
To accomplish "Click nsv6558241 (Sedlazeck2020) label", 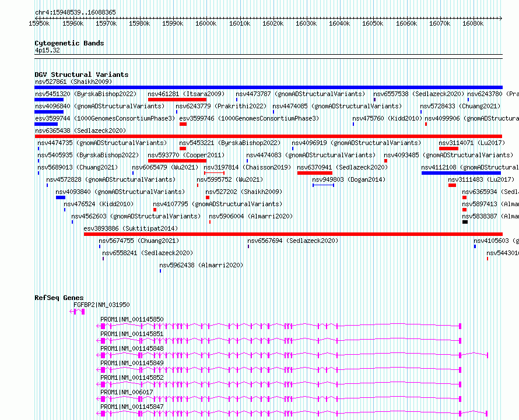I will (x=148, y=253).
